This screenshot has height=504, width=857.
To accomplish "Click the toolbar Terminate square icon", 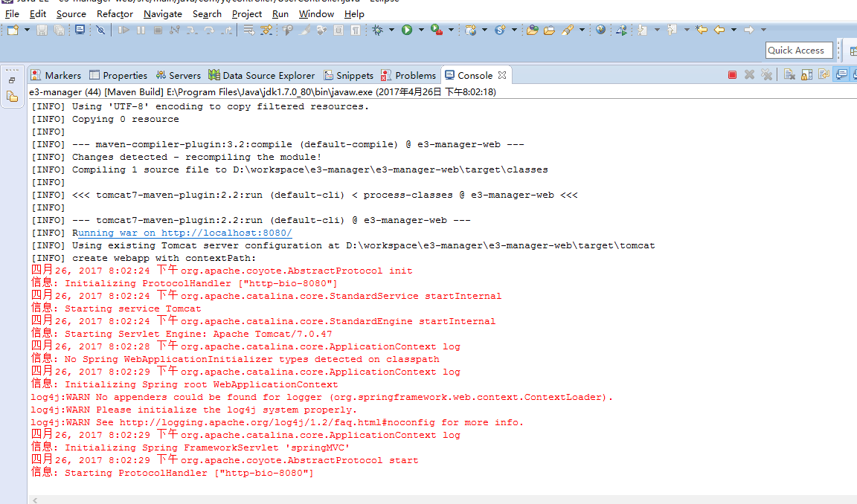I will point(158,30).
